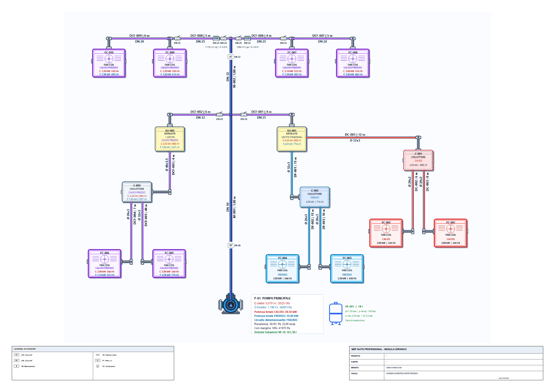Click the ball valve on DCF-002 branch
This screenshot has height=392, width=555.
coord(219,115)
